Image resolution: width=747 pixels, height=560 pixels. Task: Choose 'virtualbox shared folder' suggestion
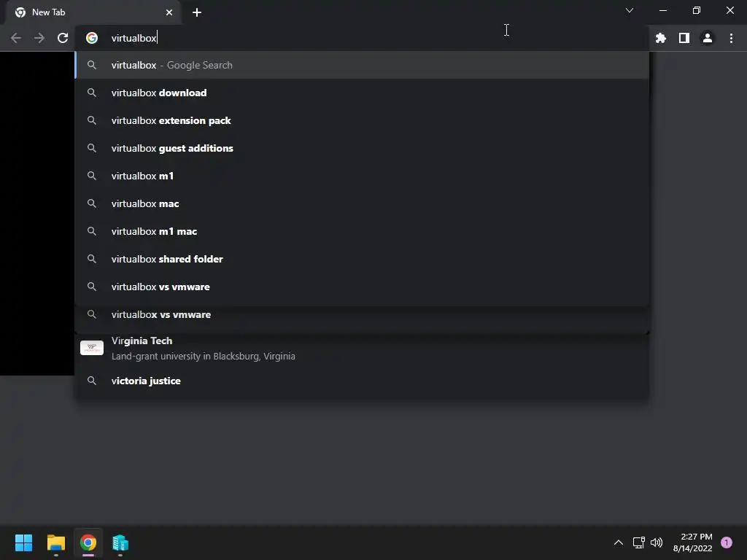click(362, 259)
